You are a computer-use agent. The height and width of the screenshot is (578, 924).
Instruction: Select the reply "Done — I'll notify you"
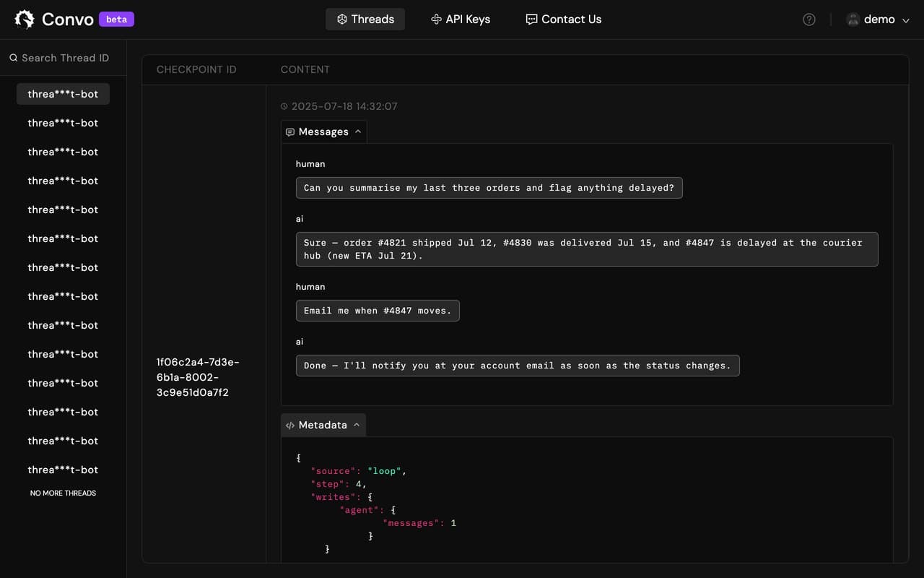coord(518,366)
